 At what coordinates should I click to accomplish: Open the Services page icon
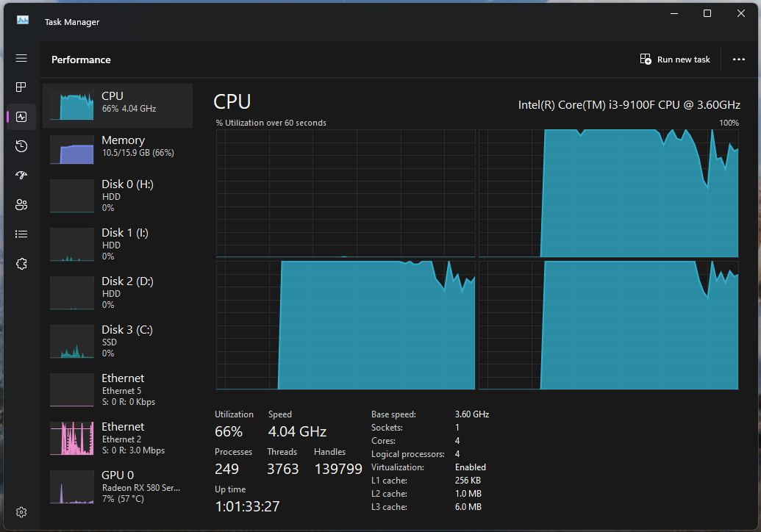[21, 264]
